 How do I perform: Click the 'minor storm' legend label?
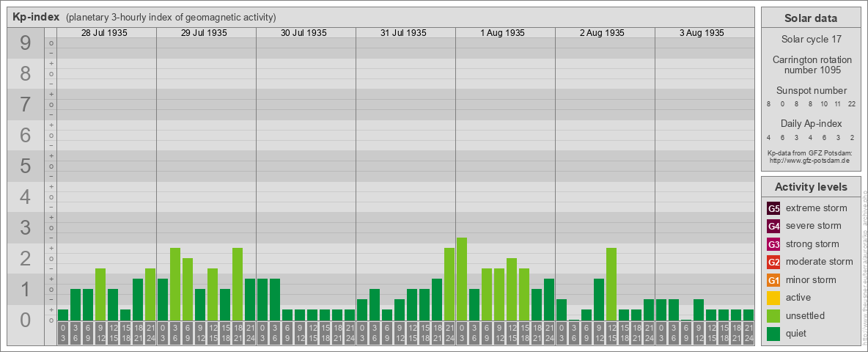(x=811, y=279)
